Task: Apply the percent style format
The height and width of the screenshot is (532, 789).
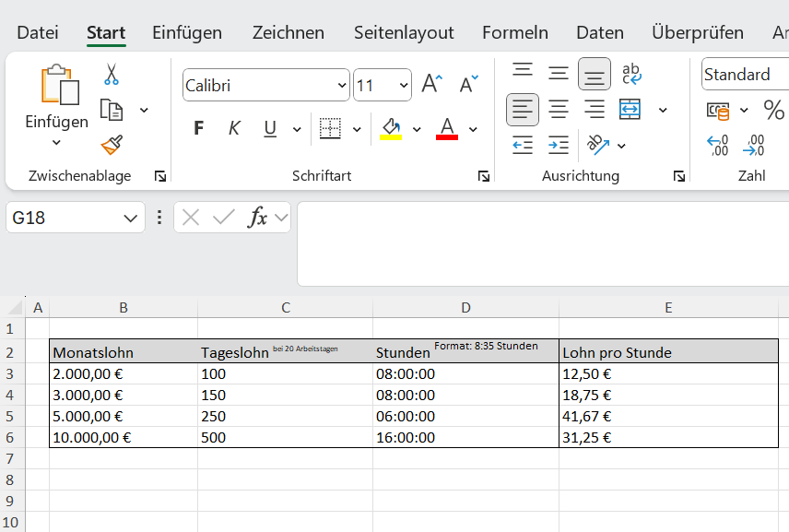Action: pyautogui.click(x=773, y=110)
